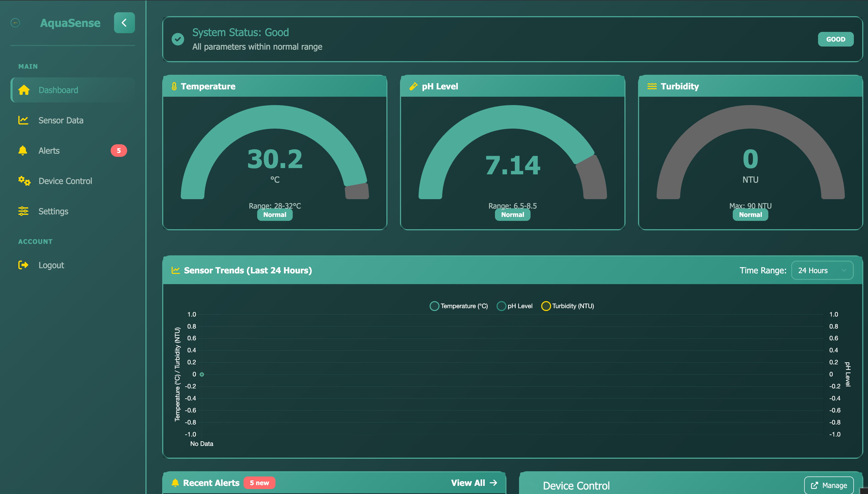Click the 5 alerts count badge
This screenshot has height=494, width=868.
pos(119,151)
